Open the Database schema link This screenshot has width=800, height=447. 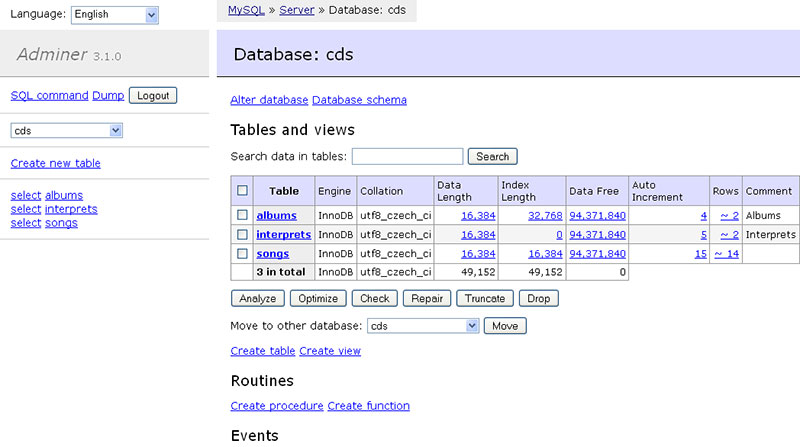(359, 100)
